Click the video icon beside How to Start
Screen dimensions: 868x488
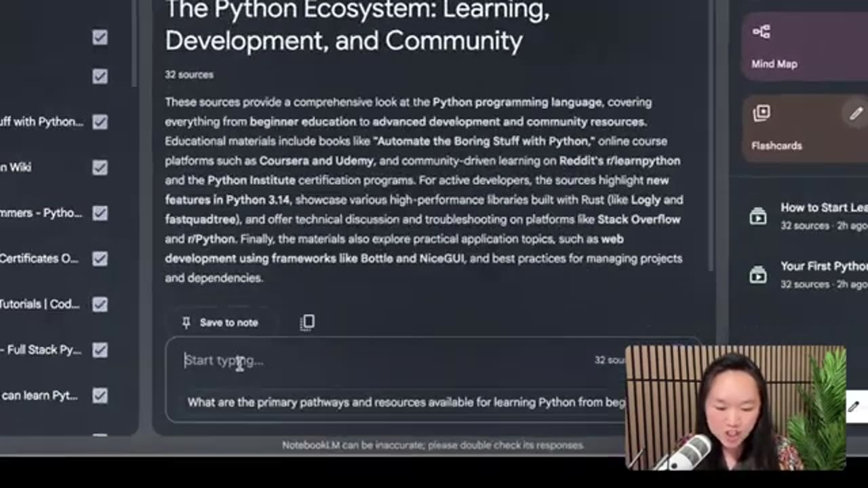pos(758,216)
